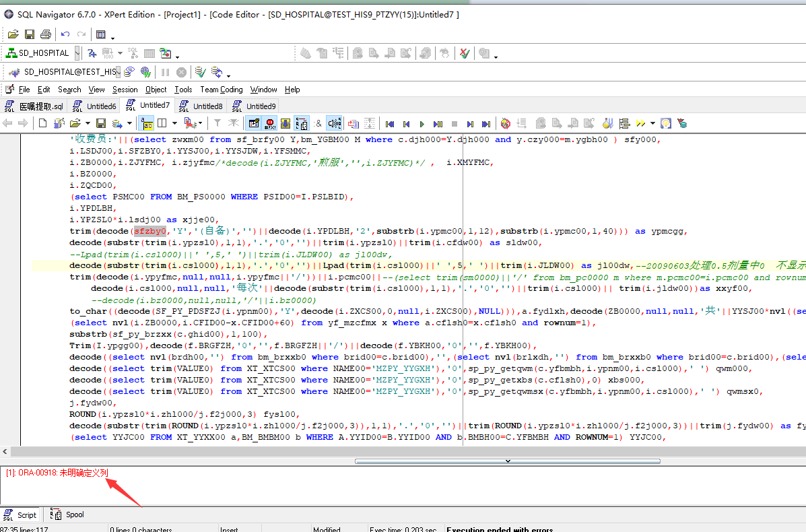The image size is (806, 532).
Task: Click the Print icon in top toolbar
Action: 46,34
